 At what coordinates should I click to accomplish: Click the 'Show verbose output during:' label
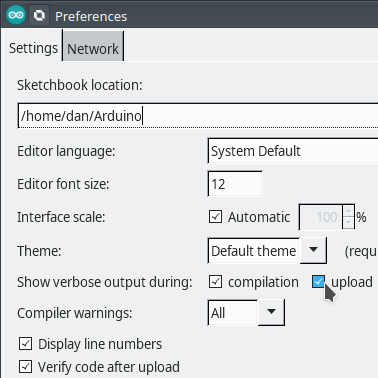[x=105, y=282]
